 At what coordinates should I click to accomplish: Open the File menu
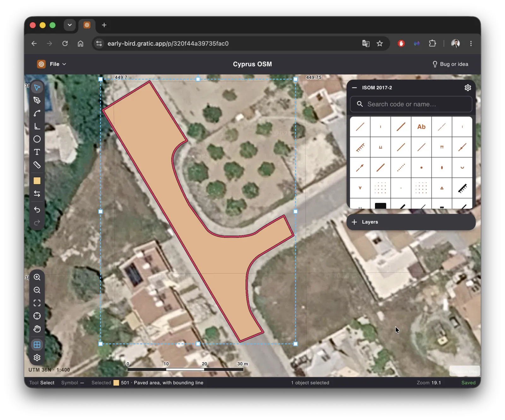coord(58,64)
